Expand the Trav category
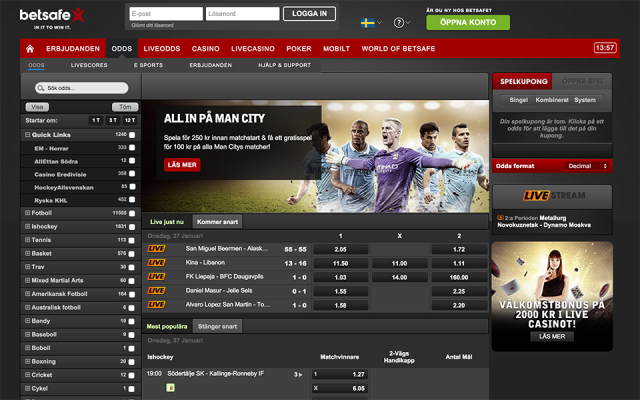This screenshot has height=400, width=640. point(27,267)
